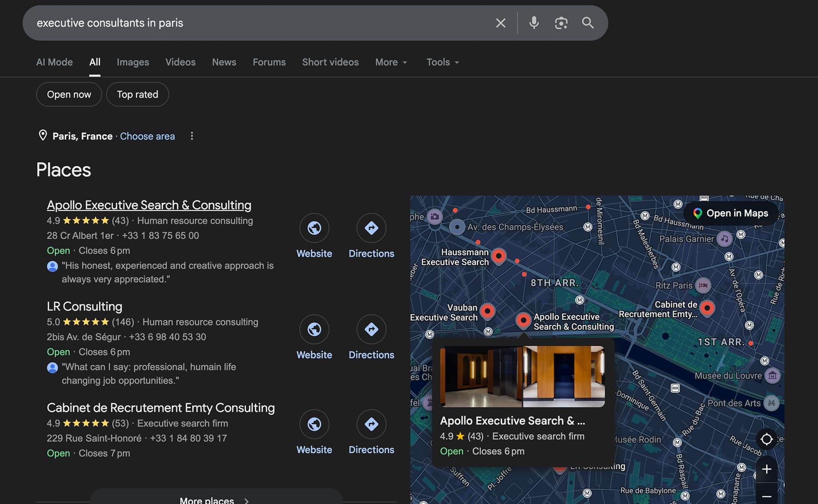The width and height of the screenshot is (818, 504).
Task: Open Apollo Executive Search website icon
Action: (x=314, y=228)
